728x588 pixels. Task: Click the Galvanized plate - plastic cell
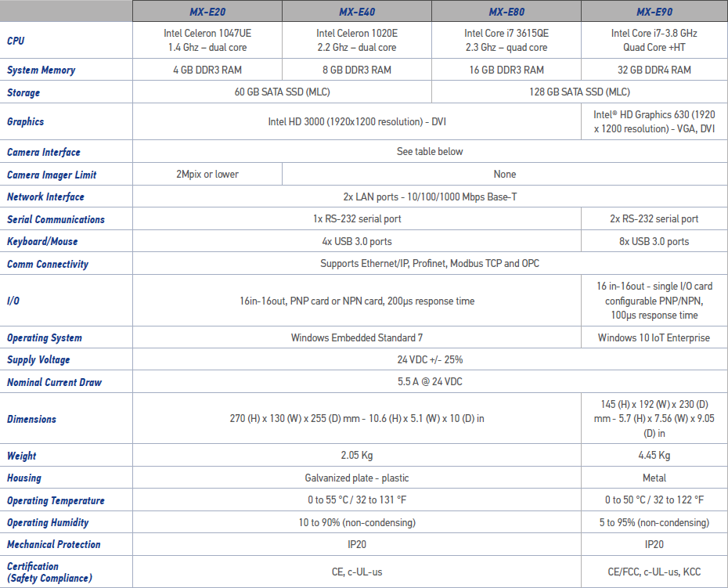click(357, 478)
